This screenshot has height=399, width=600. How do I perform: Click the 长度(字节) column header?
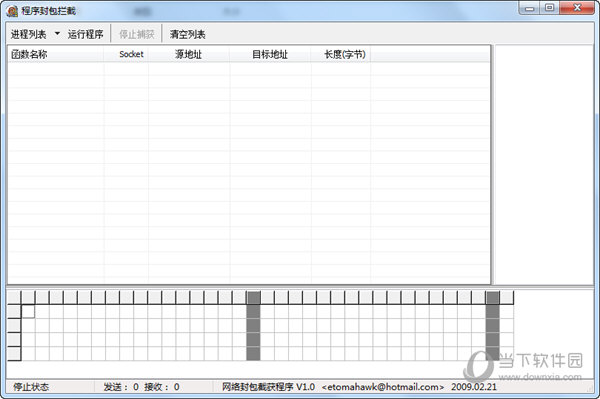(341, 54)
